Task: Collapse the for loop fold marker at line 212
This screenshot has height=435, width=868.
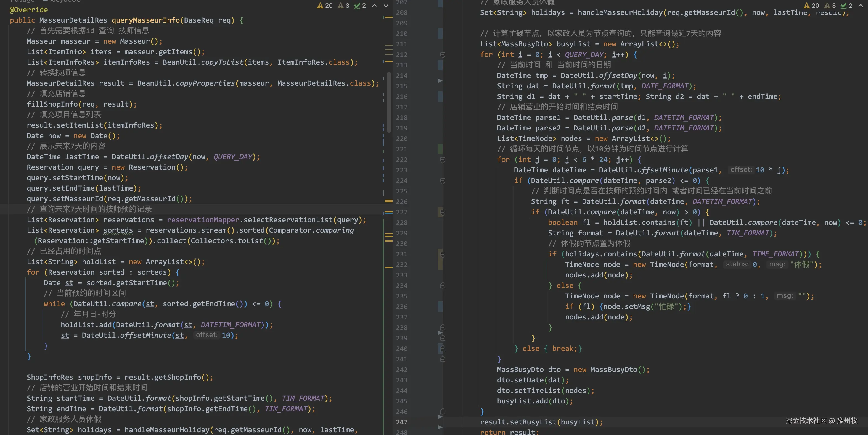Action: click(443, 55)
